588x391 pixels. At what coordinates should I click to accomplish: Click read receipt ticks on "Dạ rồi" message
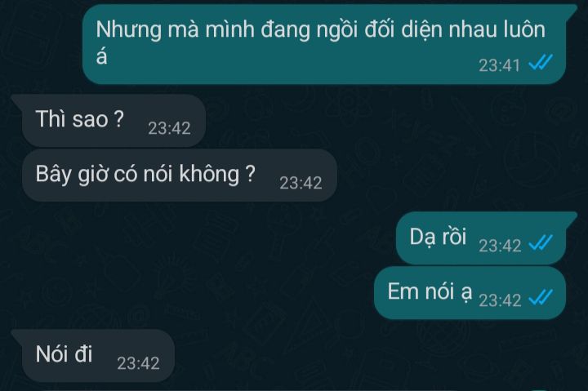[x=541, y=242]
